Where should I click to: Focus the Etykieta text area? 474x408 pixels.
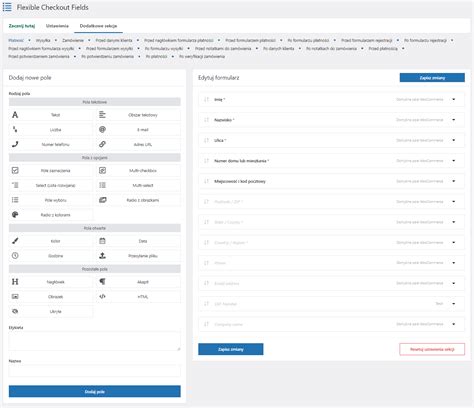(95, 341)
